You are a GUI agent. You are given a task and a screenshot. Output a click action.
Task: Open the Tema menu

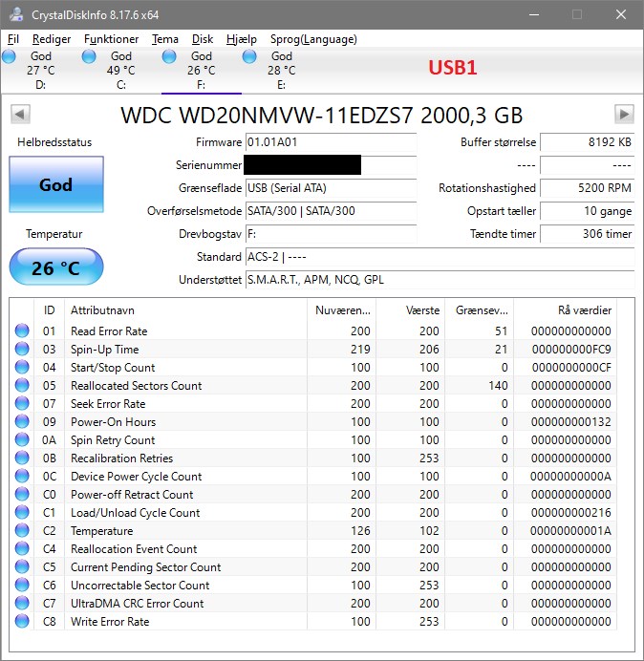point(165,39)
